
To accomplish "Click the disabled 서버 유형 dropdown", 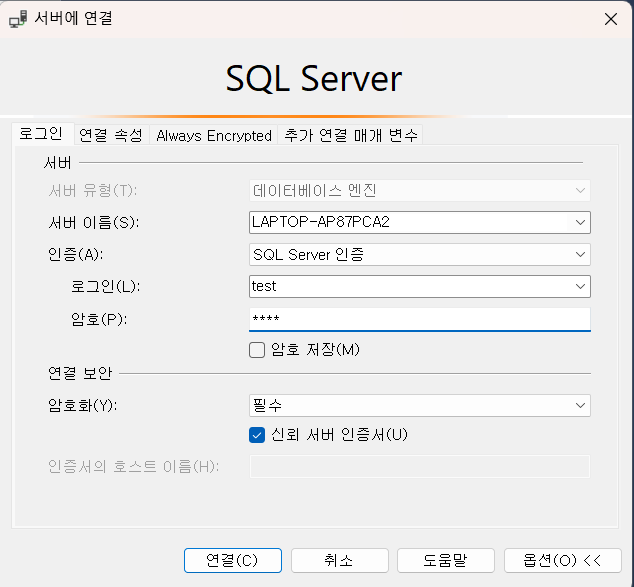I will pyautogui.click(x=420, y=190).
